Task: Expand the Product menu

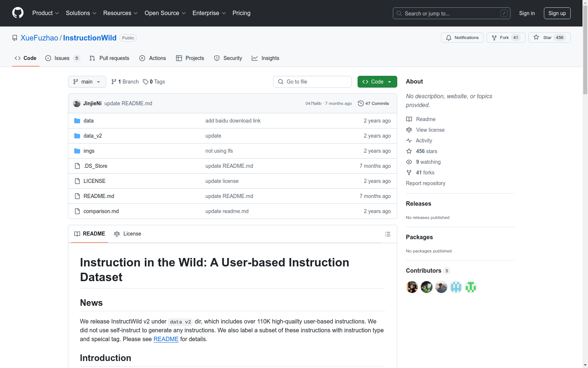Action: [x=46, y=13]
